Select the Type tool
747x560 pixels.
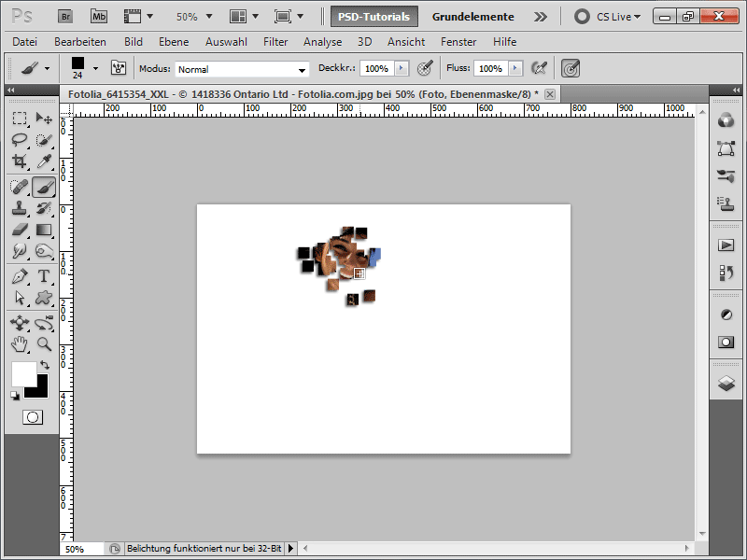[x=44, y=276]
